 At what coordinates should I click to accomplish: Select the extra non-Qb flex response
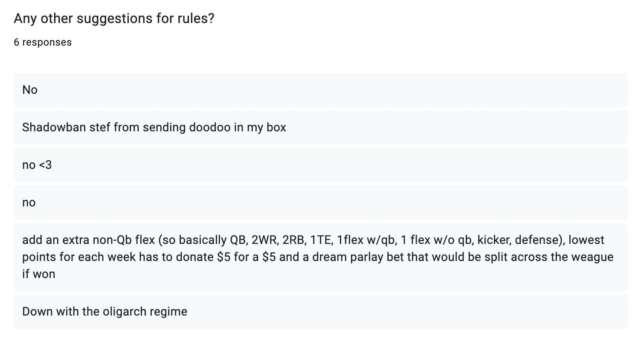point(320,257)
